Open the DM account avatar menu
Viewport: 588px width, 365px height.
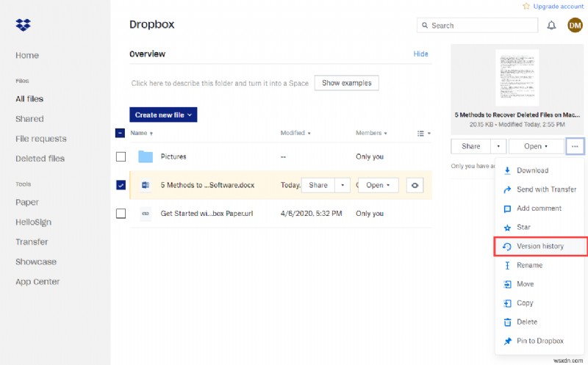coord(575,26)
